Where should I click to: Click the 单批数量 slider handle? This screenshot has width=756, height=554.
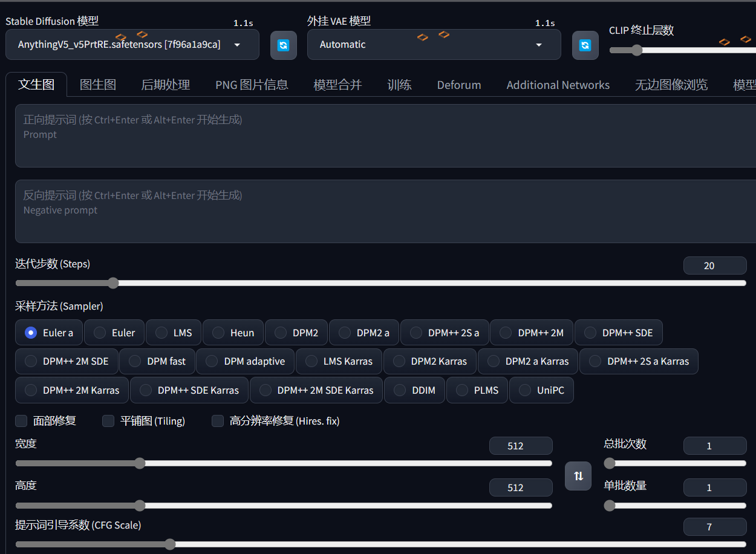pyautogui.click(x=610, y=506)
